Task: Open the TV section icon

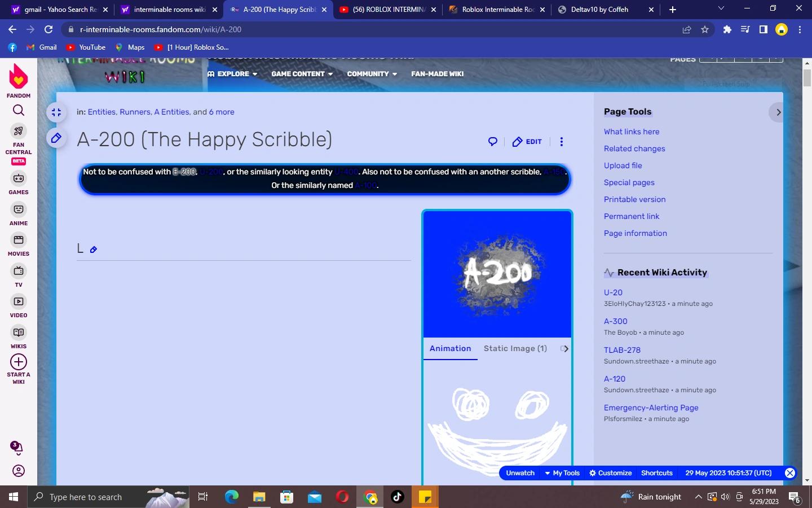Action: [19, 271]
